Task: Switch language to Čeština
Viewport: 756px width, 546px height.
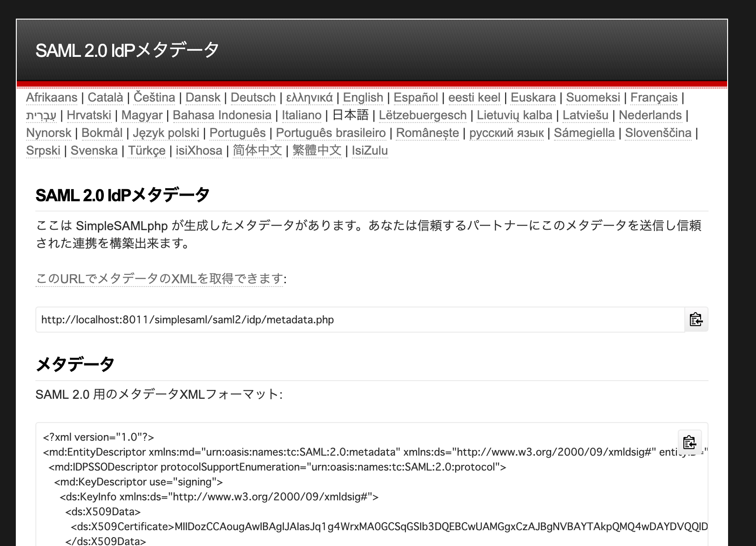Action: 154,97
